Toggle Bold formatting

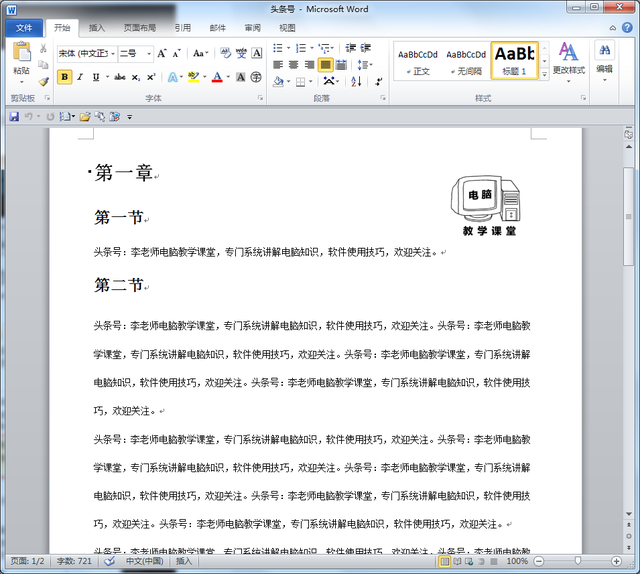(x=64, y=77)
